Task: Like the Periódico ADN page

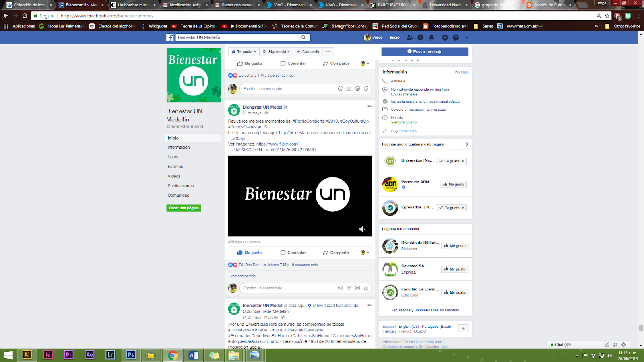Action: [x=454, y=185]
